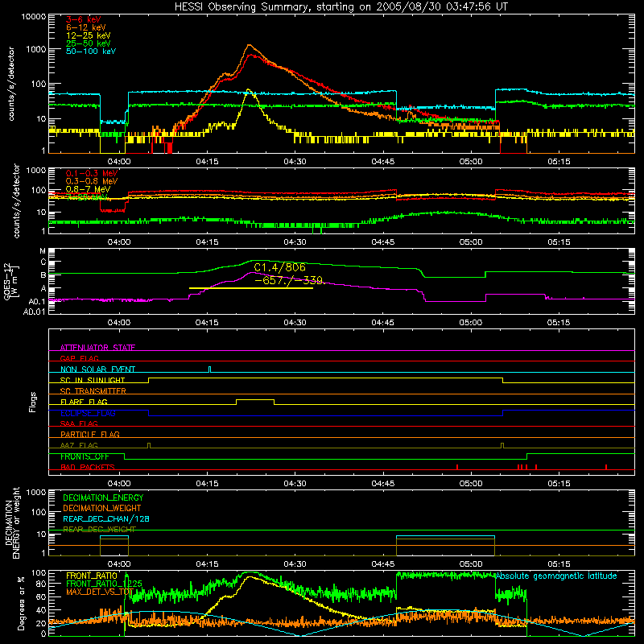Click the C1.4/806 flare class annotation
Viewport: 644px width, 644px height.
(279, 267)
